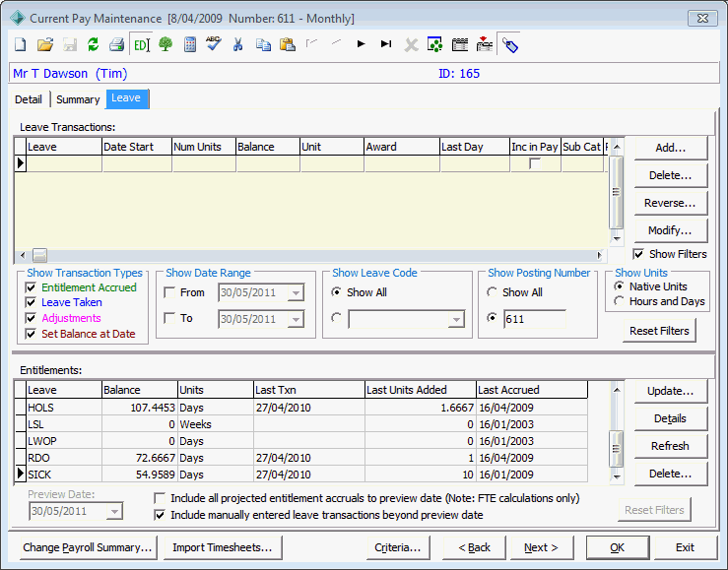Click the greyed first-record navigation icon

pos(312,43)
